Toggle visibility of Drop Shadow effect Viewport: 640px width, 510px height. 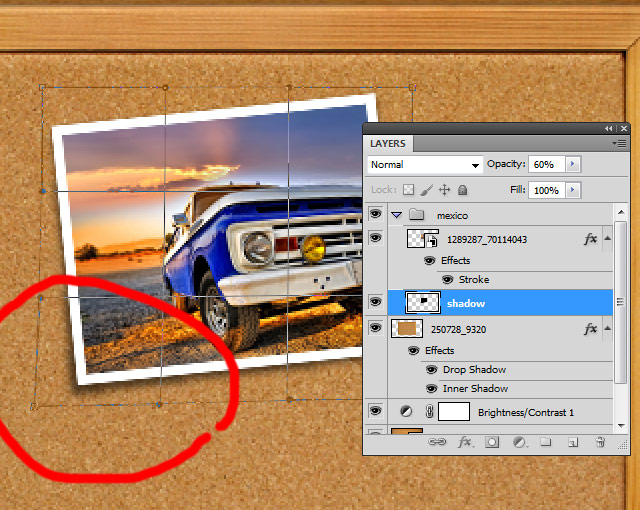pos(432,370)
